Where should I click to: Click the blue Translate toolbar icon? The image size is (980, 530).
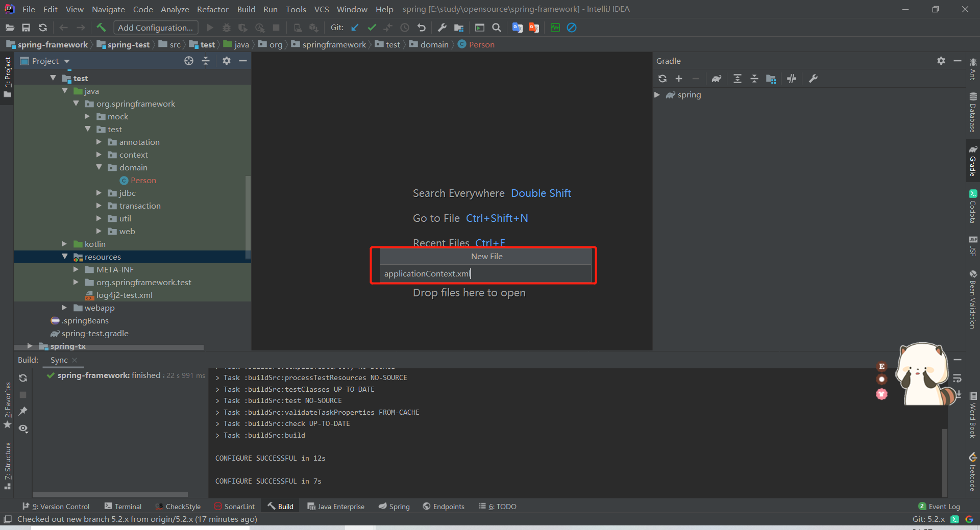pos(517,28)
